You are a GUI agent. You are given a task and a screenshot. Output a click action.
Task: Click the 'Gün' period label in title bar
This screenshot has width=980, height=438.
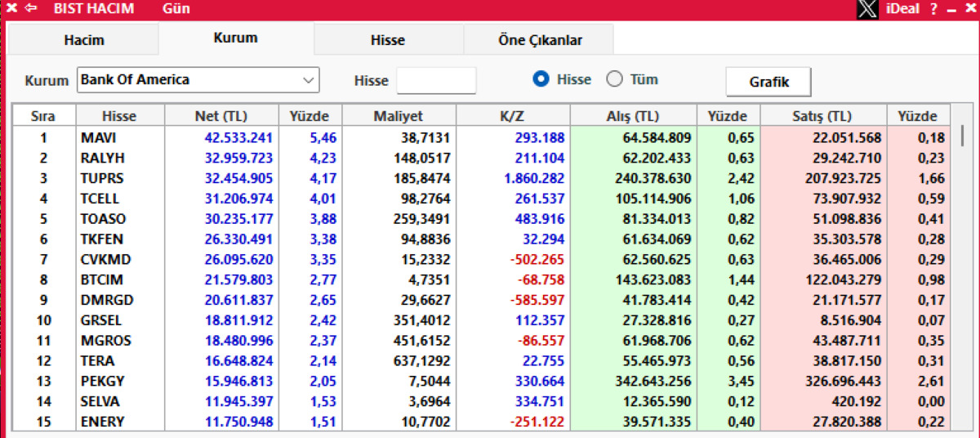click(x=176, y=9)
